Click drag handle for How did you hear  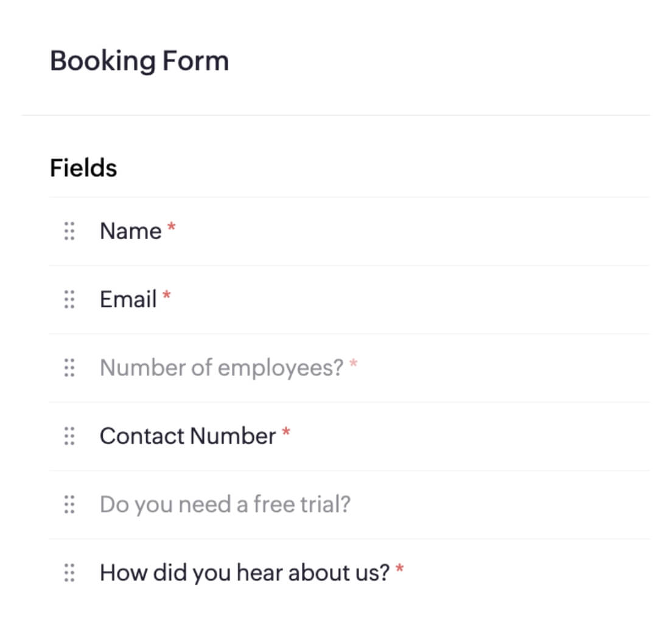point(69,573)
